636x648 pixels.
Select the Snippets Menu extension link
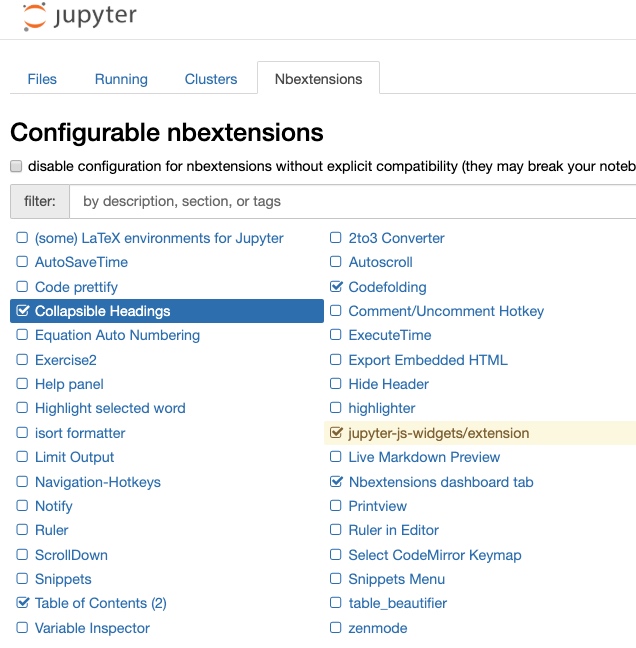(397, 579)
